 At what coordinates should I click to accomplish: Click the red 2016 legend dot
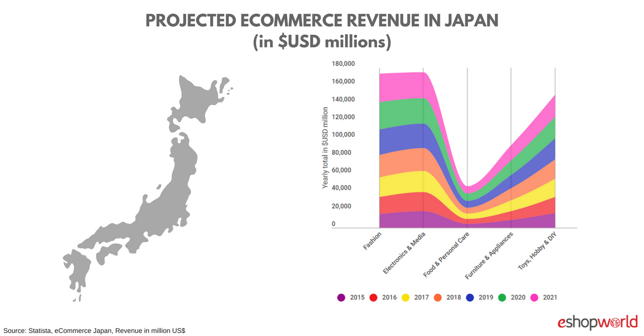click(x=374, y=297)
